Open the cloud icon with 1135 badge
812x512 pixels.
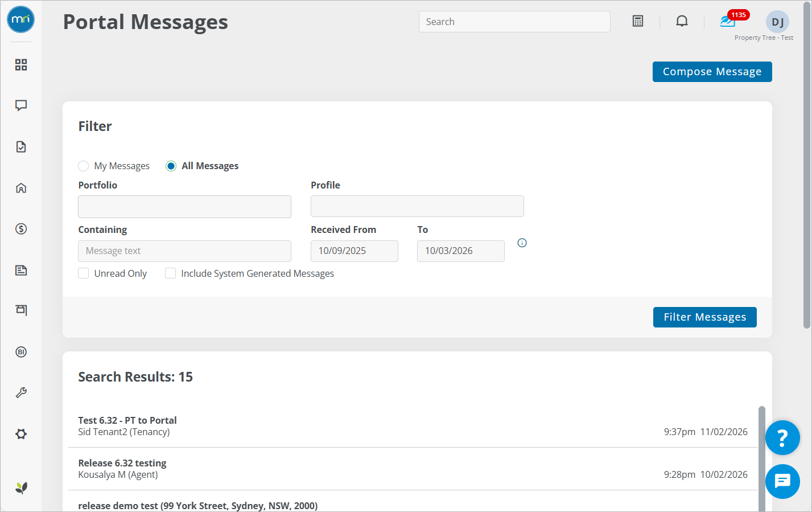pos(728,22)
